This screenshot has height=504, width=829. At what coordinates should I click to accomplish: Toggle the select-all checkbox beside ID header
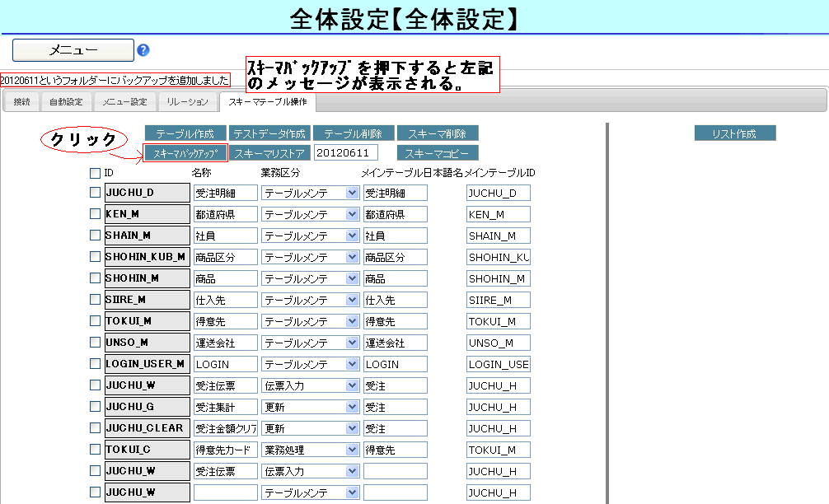pos(95,174)
